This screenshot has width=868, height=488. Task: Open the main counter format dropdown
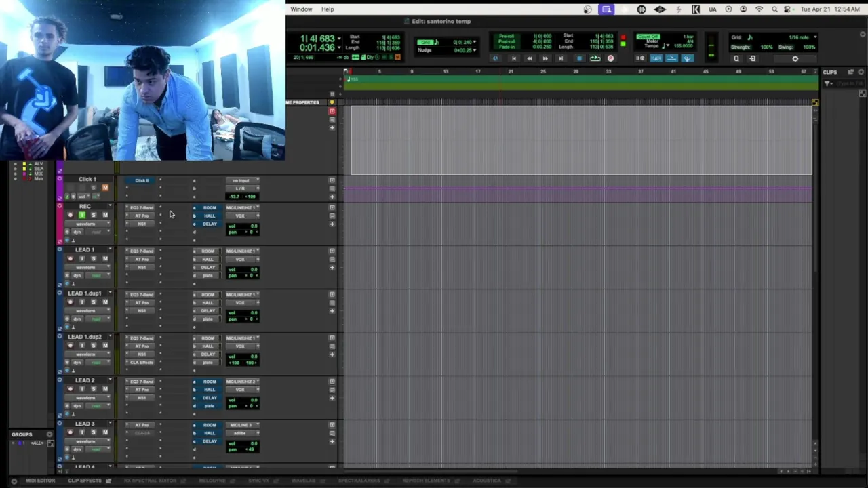(339, 39)
